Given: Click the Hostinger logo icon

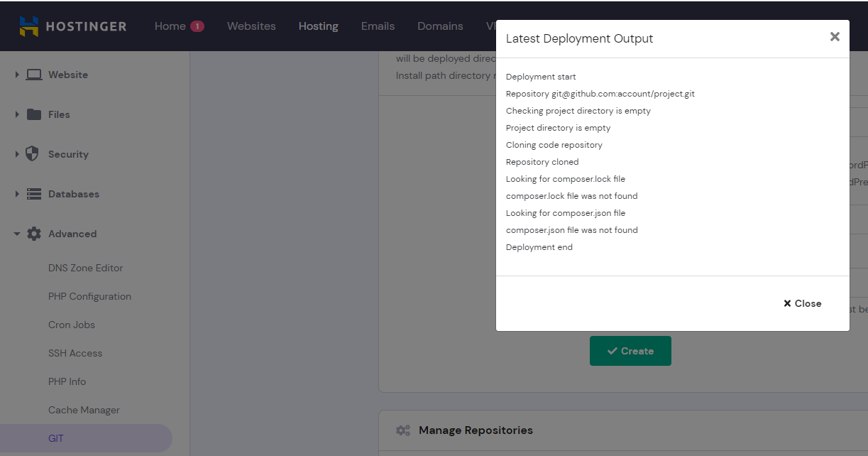Looking at the screenshot, I should [x=28, y=26].
